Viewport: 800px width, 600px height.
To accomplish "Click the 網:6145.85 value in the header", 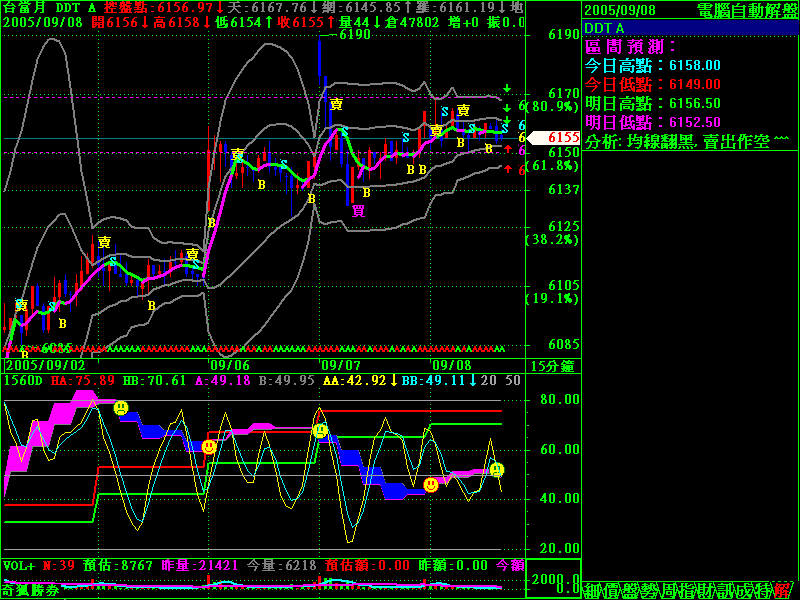I will 361,8.
